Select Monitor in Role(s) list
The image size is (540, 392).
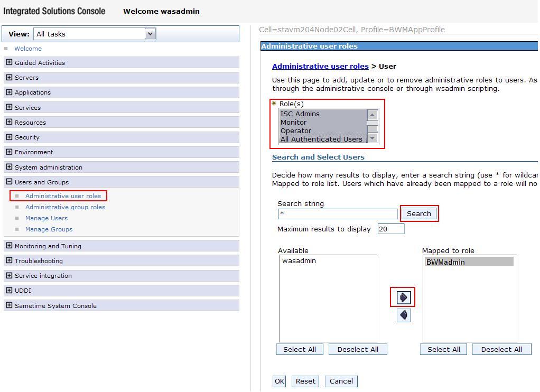point(323,122)
